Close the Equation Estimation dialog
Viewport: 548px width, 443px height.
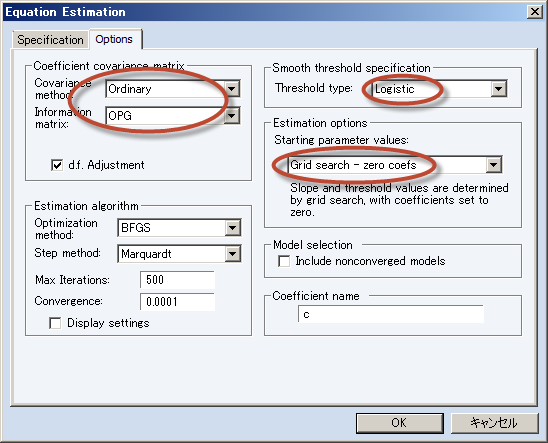point(535,12)
